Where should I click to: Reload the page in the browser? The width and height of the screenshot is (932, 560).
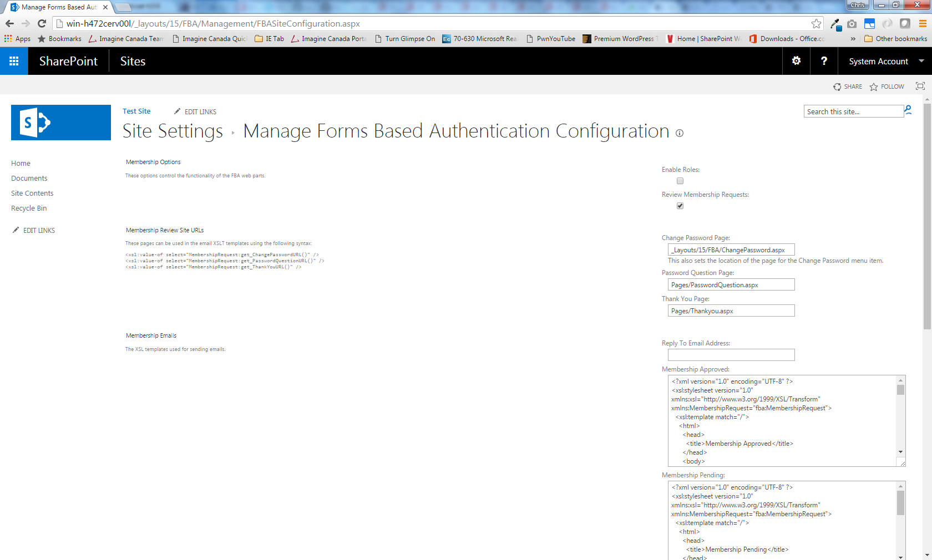coord(42,23)
